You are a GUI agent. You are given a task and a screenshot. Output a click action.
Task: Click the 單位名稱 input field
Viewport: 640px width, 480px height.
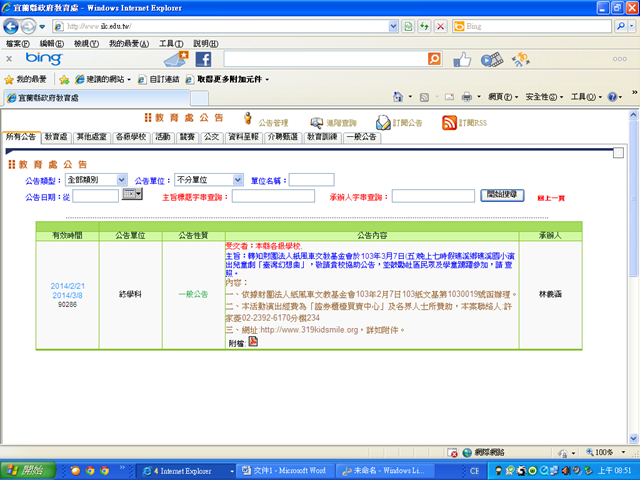tap(311, 180)
